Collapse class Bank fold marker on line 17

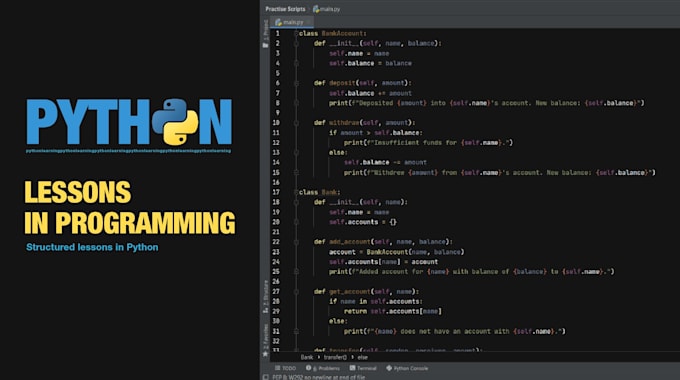[x=296, y=192]
